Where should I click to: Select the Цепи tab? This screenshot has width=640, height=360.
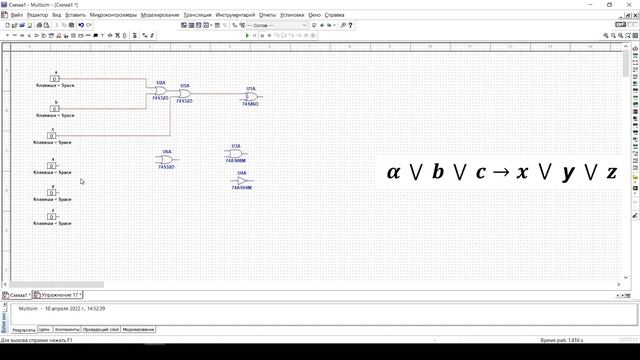(x=44, y=329)
